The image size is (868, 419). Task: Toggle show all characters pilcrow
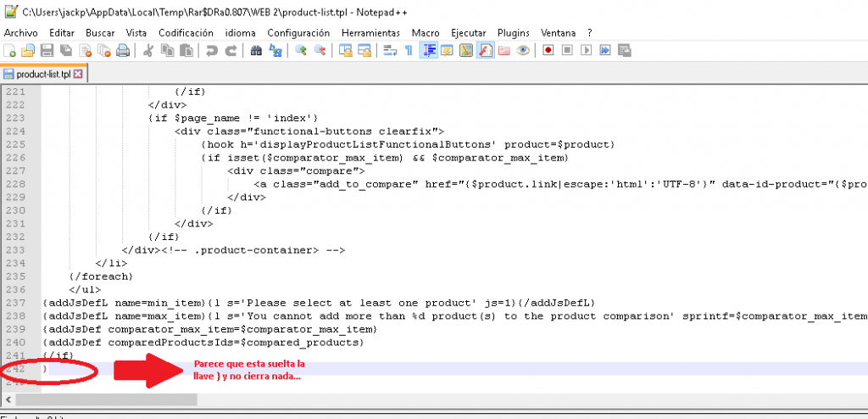409,51
